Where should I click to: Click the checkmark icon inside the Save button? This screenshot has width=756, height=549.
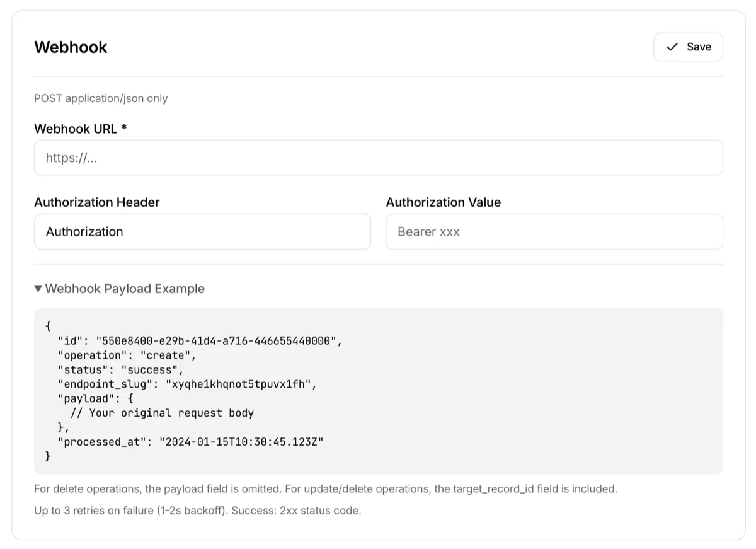coord(672,47)
